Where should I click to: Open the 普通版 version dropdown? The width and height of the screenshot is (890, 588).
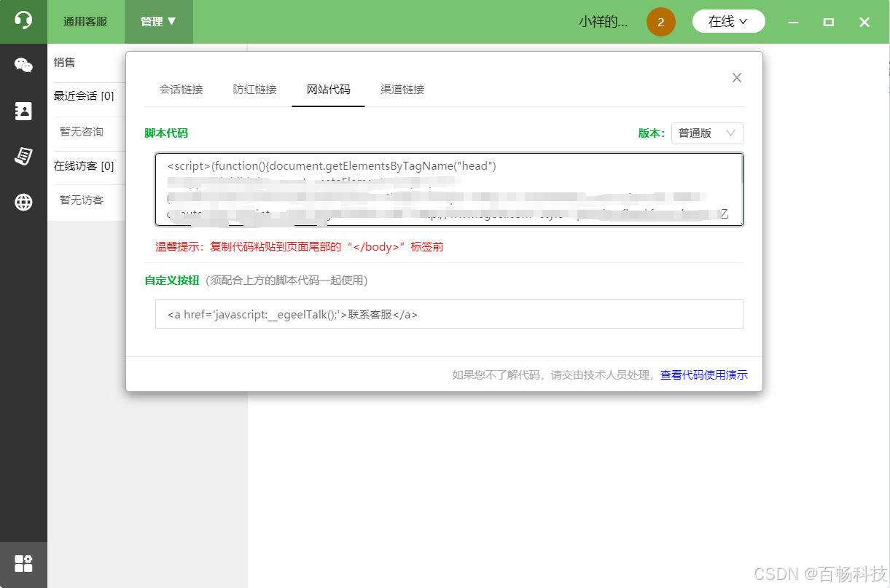(707, 133)
